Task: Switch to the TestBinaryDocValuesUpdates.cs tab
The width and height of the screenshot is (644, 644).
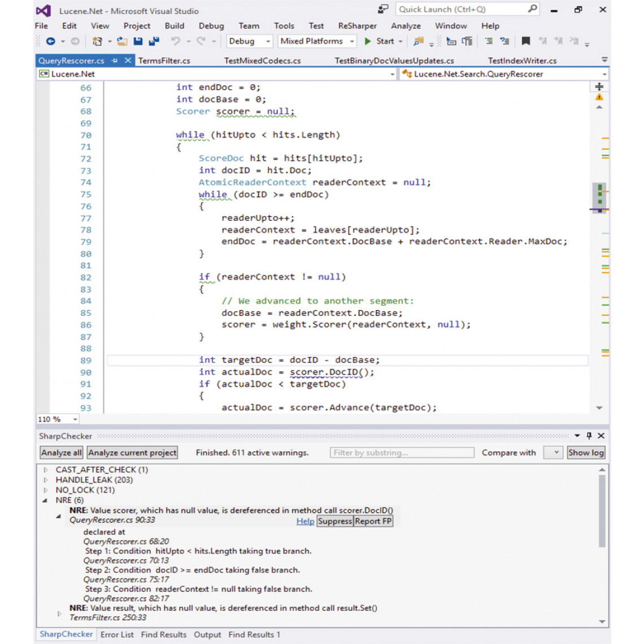Action: pos(394,61)
